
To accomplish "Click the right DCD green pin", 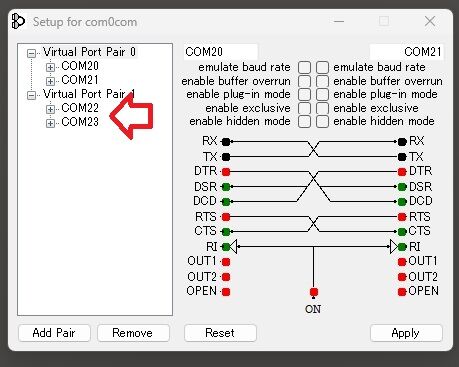I will coord(402,202).
